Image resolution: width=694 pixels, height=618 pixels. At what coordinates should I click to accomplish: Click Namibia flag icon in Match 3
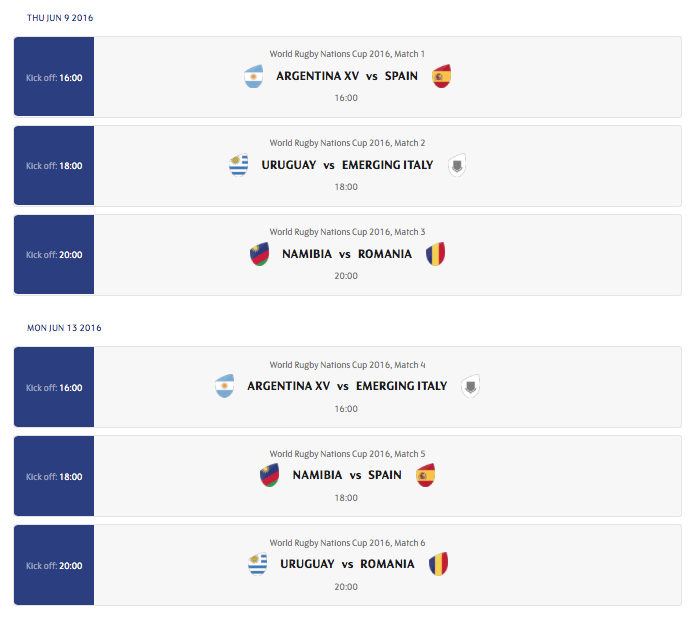click(x=259, y=254)
